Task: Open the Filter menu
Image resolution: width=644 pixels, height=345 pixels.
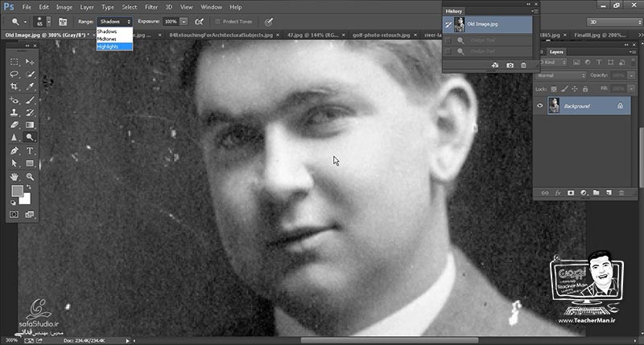Action: click(151, 7)
